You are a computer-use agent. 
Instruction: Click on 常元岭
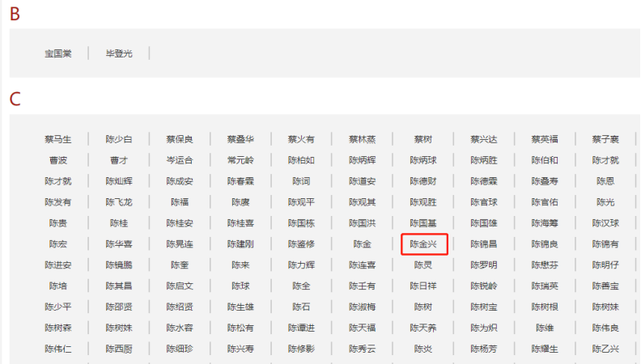(240, 160)
